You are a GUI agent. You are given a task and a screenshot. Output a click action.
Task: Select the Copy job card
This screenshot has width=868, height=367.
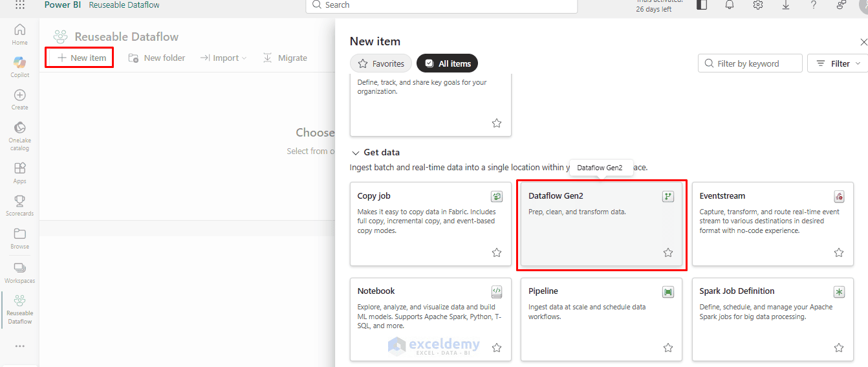(x=431, y=224)
